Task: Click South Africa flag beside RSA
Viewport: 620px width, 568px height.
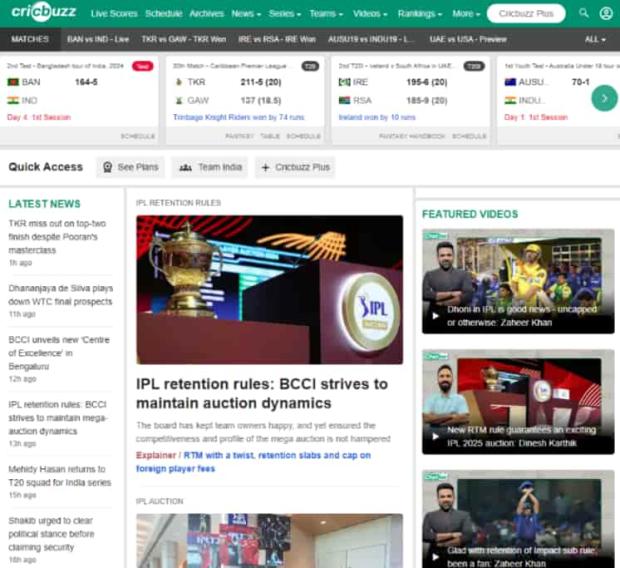Action: (344, 100)
